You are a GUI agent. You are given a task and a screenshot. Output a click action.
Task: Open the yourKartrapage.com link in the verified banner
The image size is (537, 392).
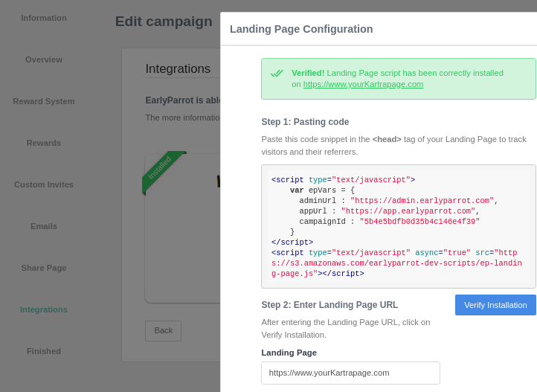(363, 84)
